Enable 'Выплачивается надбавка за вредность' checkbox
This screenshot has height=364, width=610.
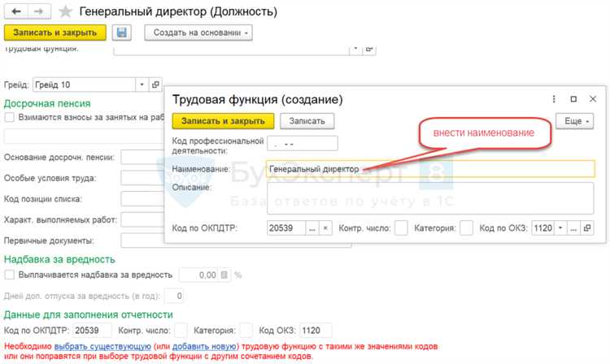click(10, 275)
